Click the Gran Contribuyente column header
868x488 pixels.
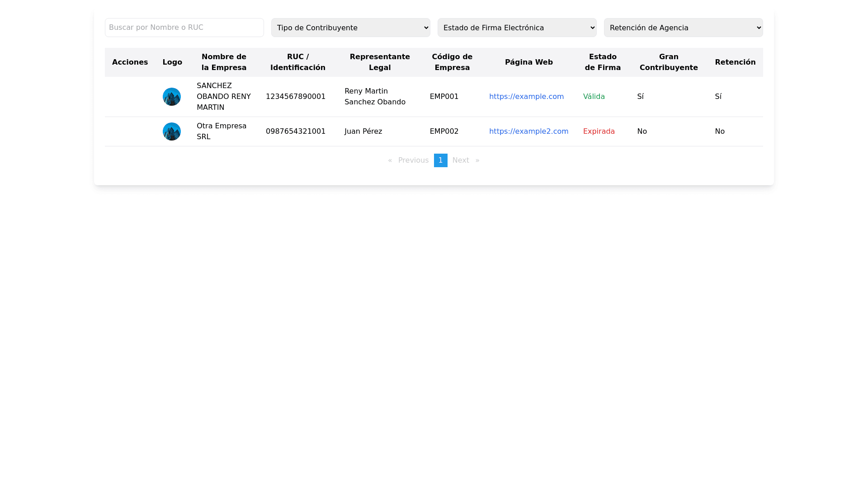tap(668, 62)
